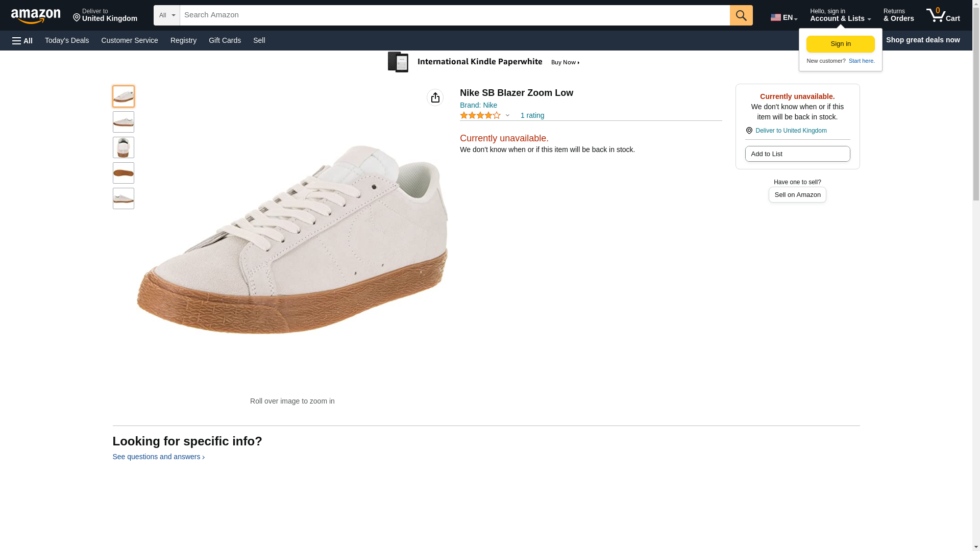Open the Brand: Nike link

pos(478,105)
